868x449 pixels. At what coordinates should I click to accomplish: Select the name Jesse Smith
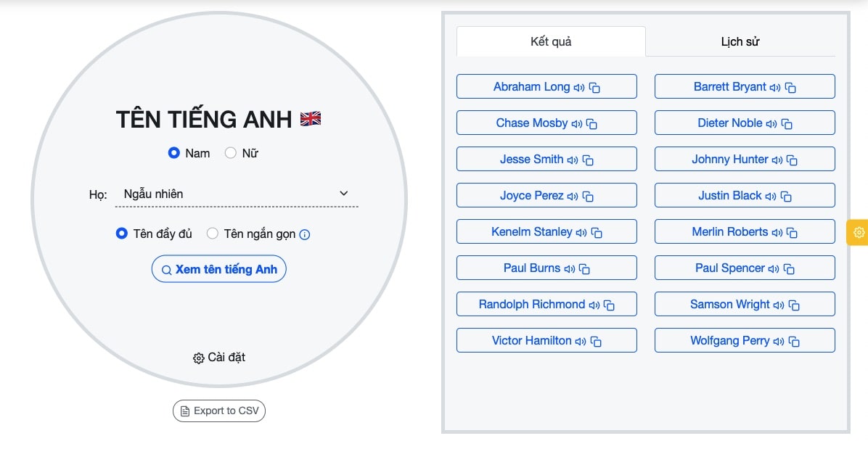(532, 159)
